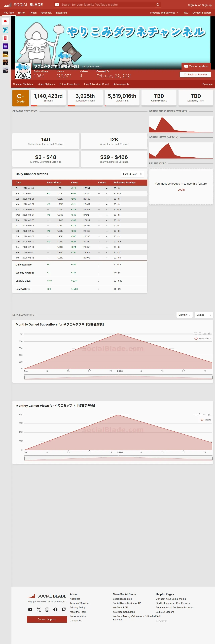Open footer Instagram social icon
The height and width of the screenshot is (644, 215).
pos(47,610)
